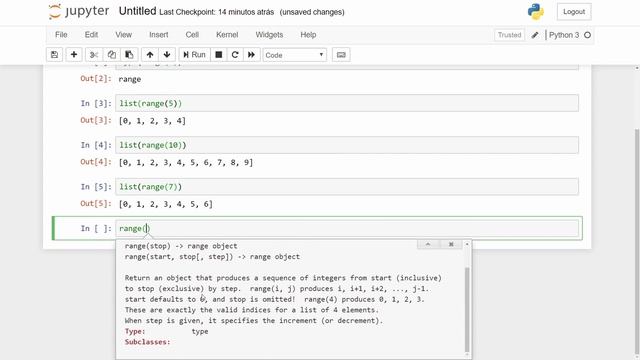Open the command palette keyboard icon

[341, 55]
